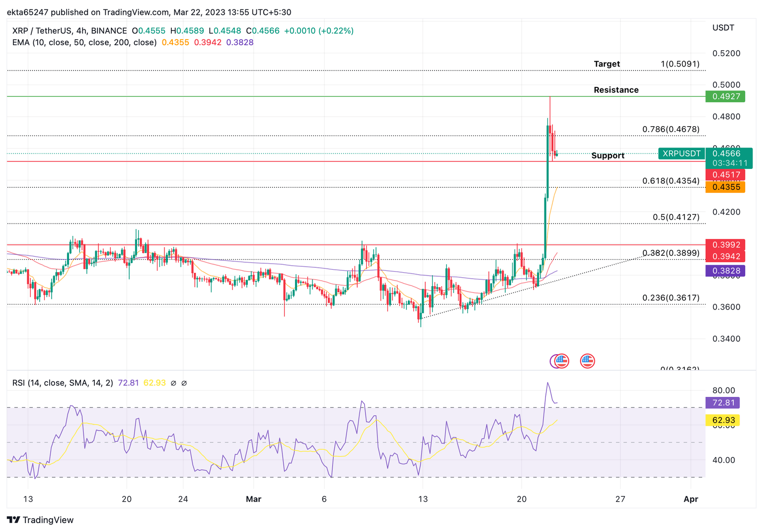763x532 pixels.
Task: Click the USDT axis label at top right
Action: coord(723,28)
